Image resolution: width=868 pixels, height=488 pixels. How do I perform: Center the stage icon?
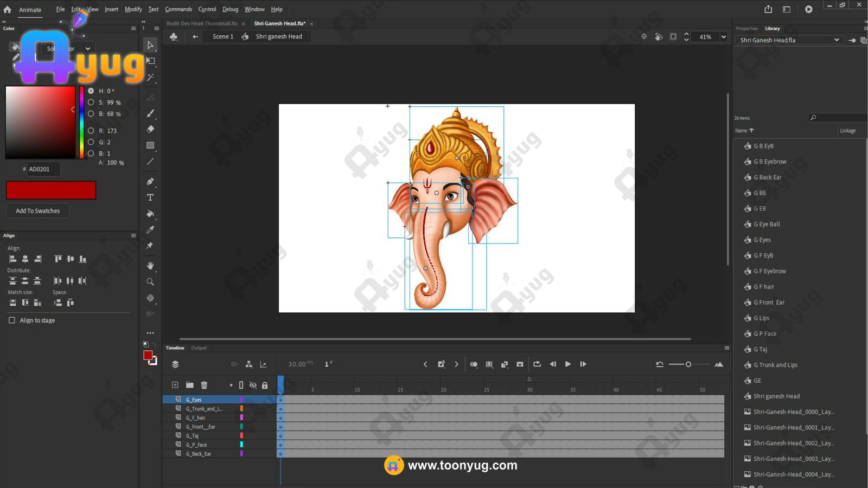pos(644,37)
